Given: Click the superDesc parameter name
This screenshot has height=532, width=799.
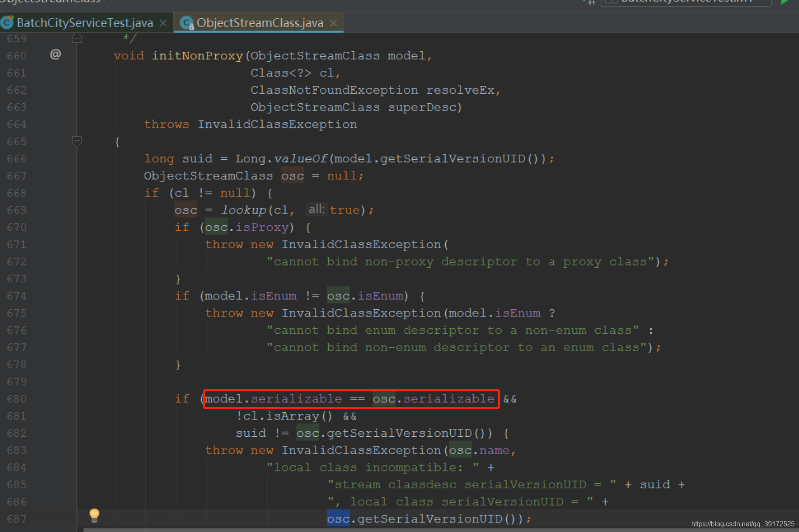Looking at the screenshot, I should tap(422, 107).
